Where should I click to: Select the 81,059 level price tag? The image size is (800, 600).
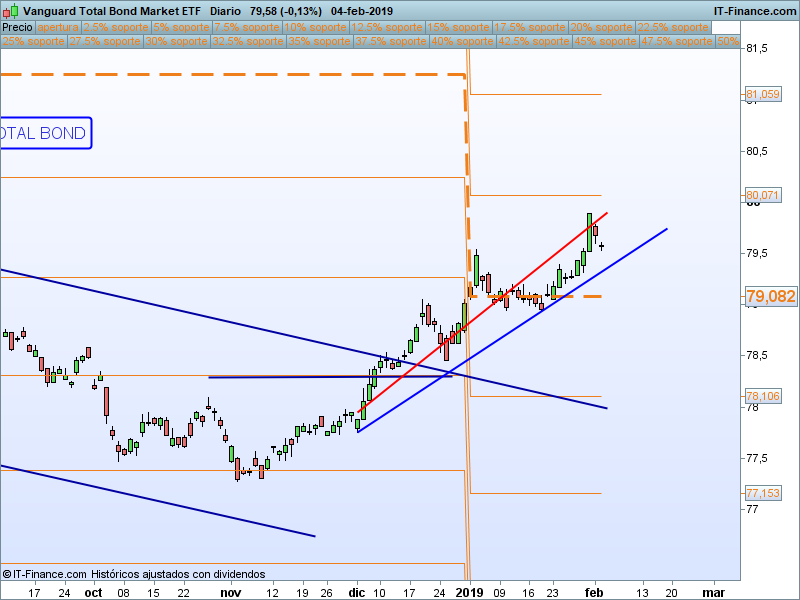[763, 95]
